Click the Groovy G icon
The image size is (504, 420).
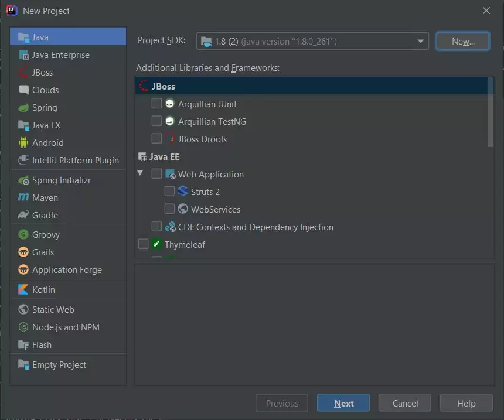tap(23, 234)
